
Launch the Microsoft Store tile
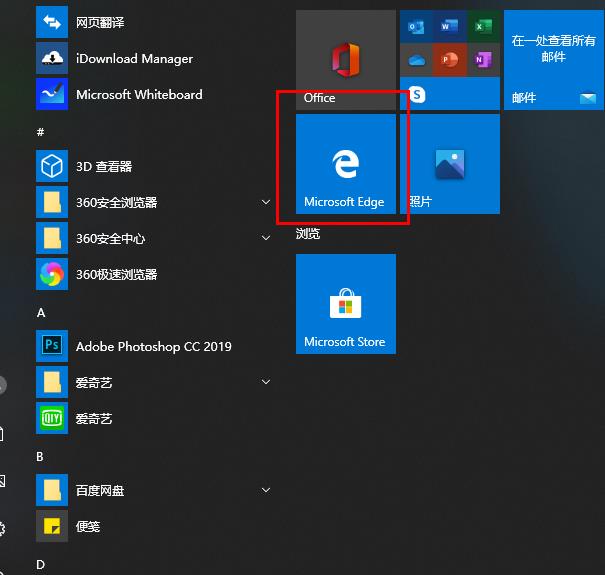345,304
